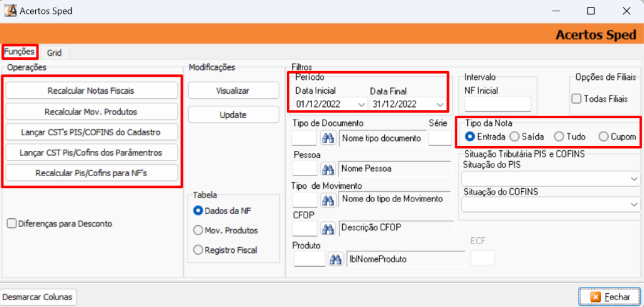Click the lblNomeProduto field
The height and width of the screenshot is (307, 644).
coord(406,259)
